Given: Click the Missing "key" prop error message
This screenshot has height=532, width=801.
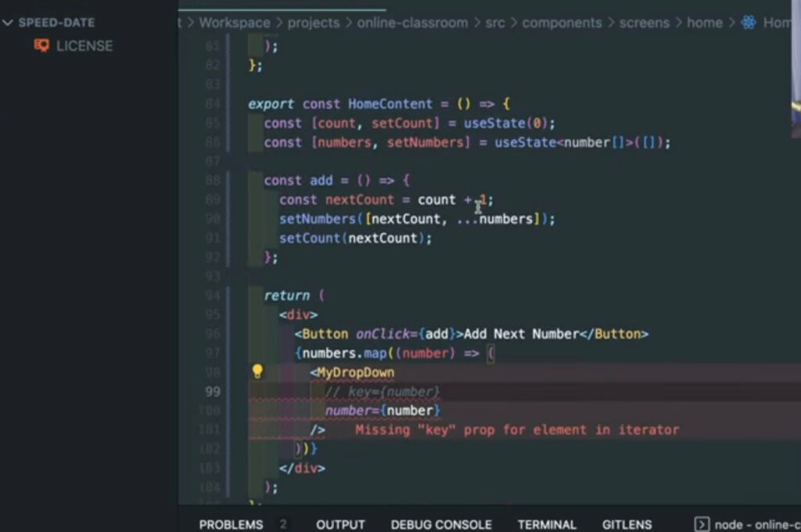Looking at the screenshot, I should pos(517,430).
